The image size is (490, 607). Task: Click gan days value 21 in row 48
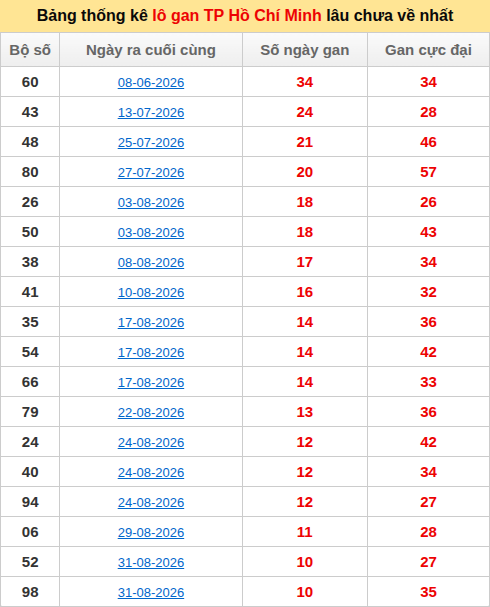pyautogui.click(x=305, y=142)
